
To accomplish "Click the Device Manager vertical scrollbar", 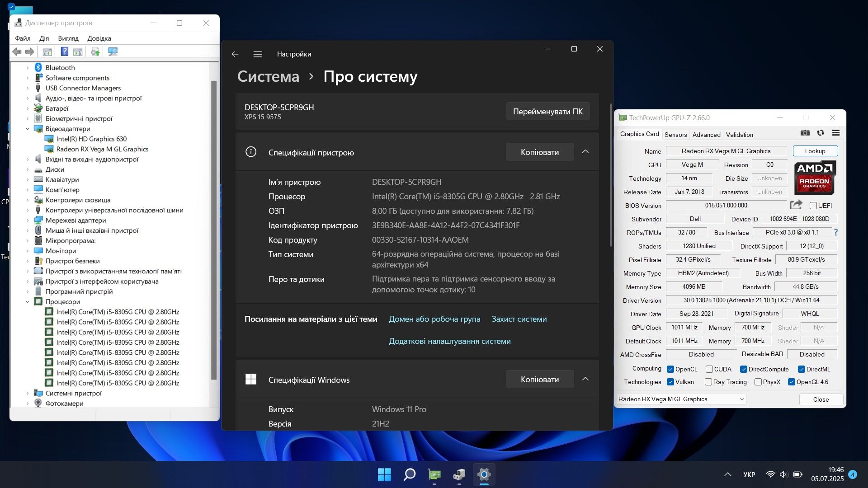I will click(214, 230).
